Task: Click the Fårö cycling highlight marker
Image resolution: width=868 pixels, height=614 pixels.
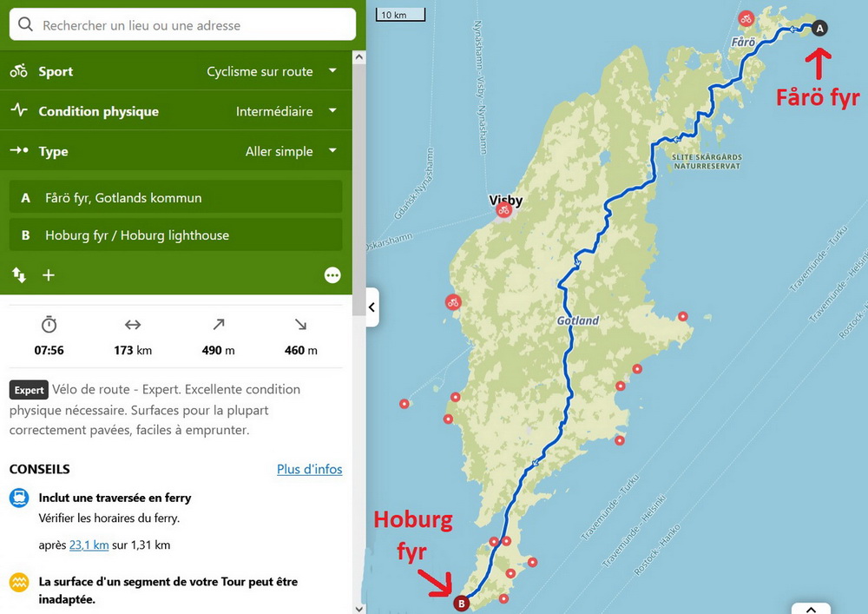Action: 746,19
